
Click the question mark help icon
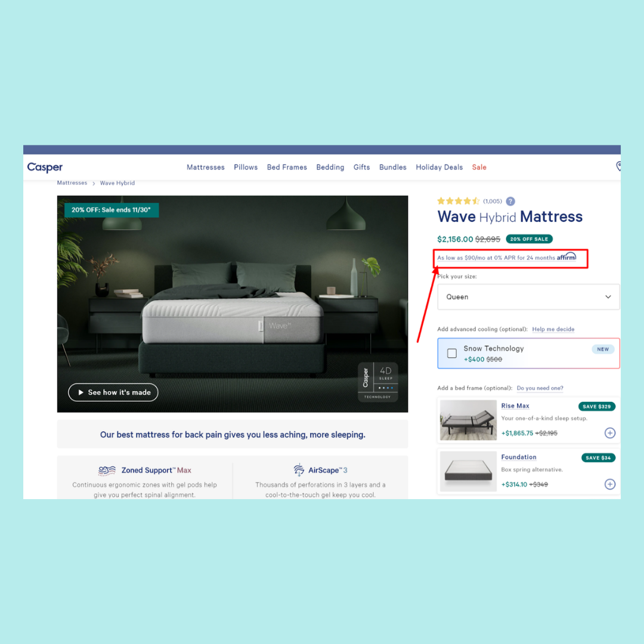(x=510, y=202)
